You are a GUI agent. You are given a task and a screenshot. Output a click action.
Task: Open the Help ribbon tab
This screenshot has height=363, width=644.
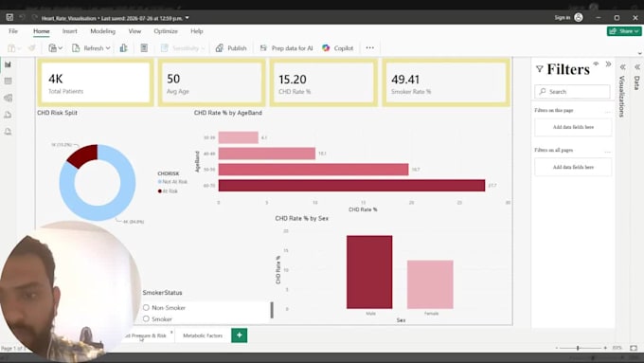(x=197, y=31)
